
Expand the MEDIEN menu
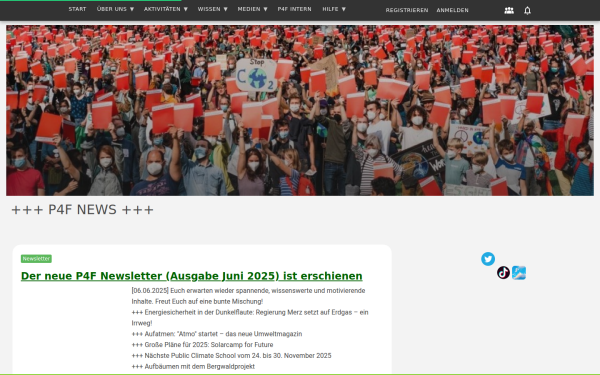point(252,9)
